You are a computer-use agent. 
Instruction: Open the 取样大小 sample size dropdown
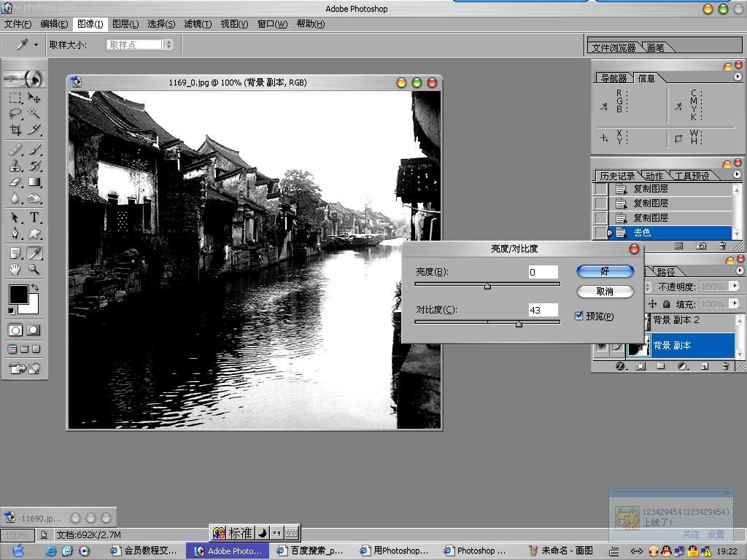tap(169, 44)
